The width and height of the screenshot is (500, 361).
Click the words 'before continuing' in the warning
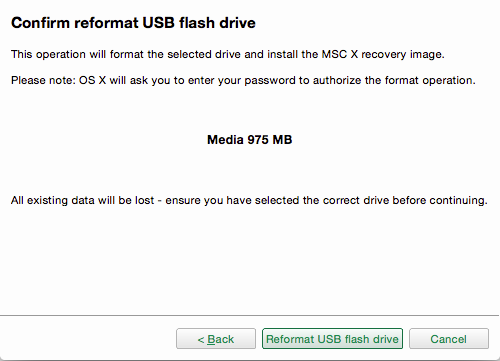click(x=440, y=200)
